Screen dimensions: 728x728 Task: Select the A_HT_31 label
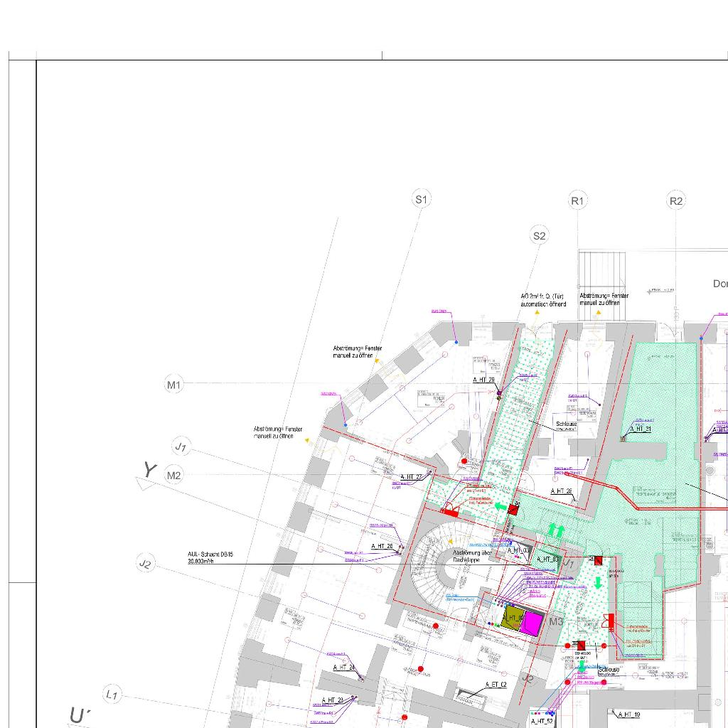[x=639, y=429]
